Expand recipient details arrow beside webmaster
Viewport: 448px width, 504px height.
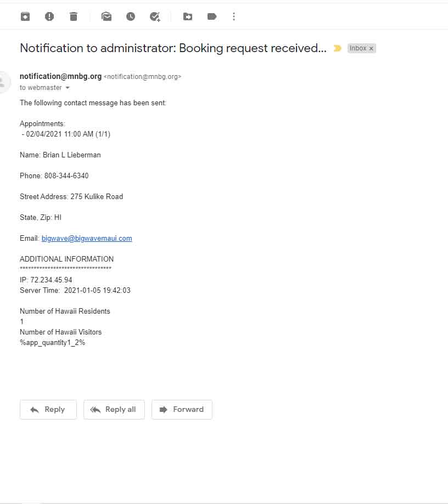click(x=68, y=88)
